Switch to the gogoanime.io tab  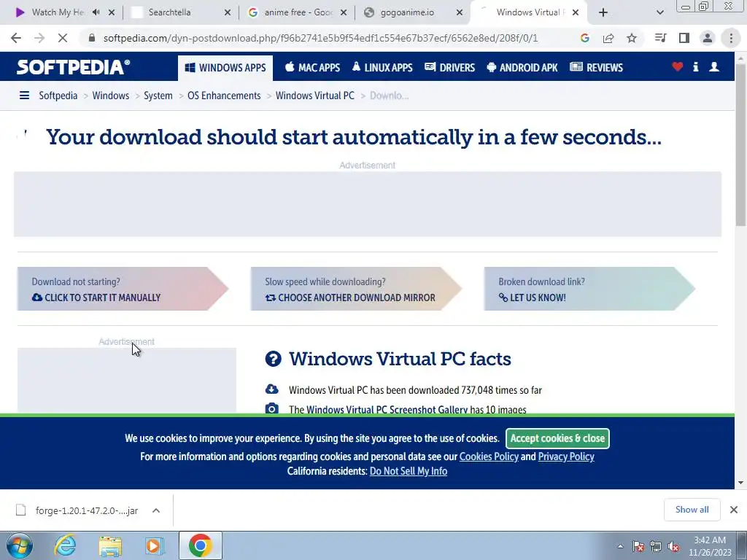coord(407,12)
